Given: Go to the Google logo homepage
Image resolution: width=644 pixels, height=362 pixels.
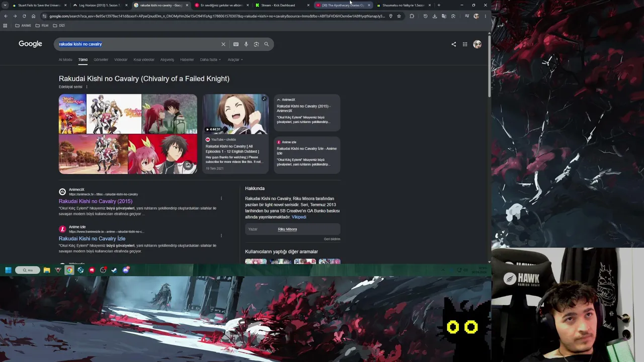Looking at the screenshot, I should [30, 44].
